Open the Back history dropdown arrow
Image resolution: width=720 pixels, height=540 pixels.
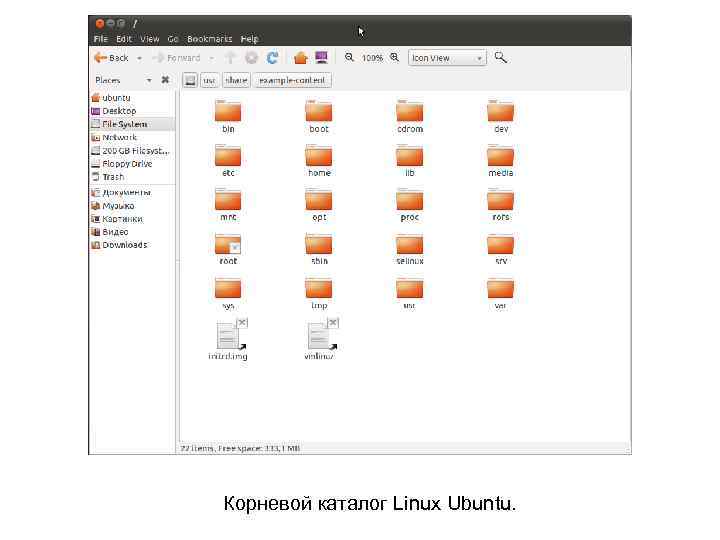coord(139,58)
